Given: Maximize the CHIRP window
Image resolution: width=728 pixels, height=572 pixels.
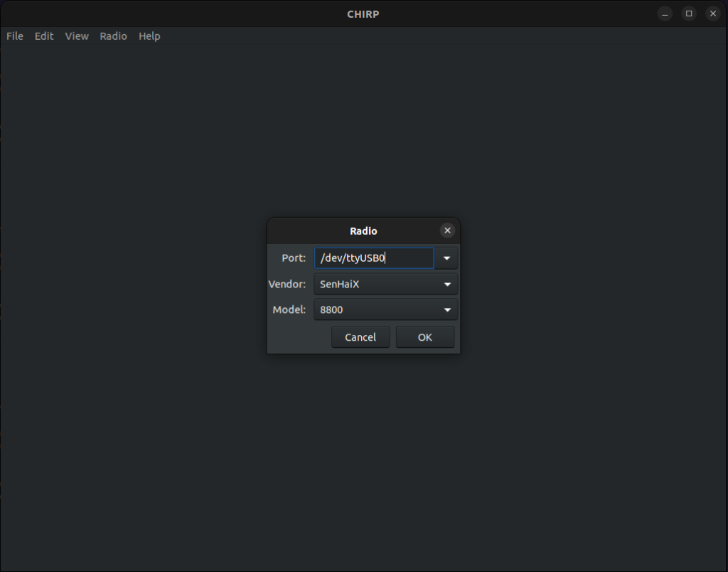Looking at the screenshot, I should 688,14.
